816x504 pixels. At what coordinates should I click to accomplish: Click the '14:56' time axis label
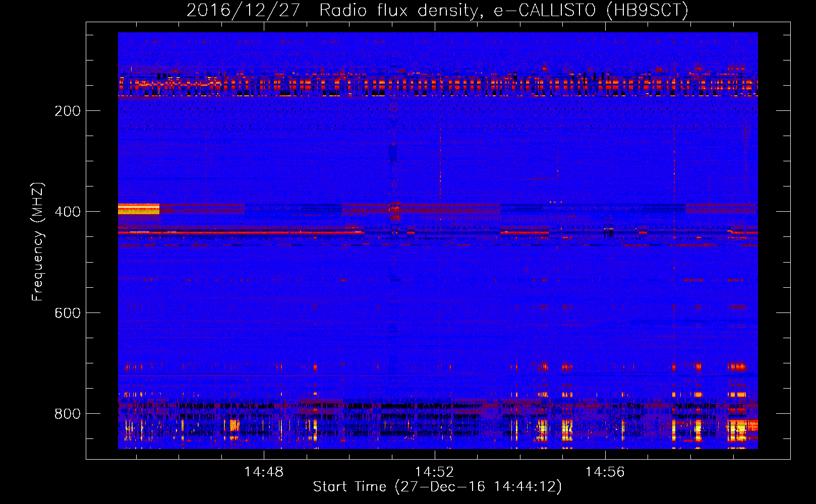(605, 472)
